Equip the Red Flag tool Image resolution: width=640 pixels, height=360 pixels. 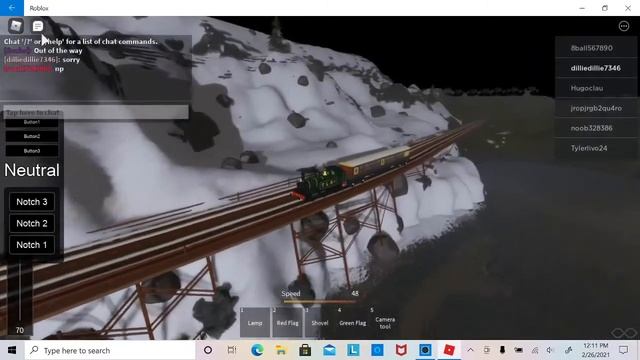click(287, 322)
